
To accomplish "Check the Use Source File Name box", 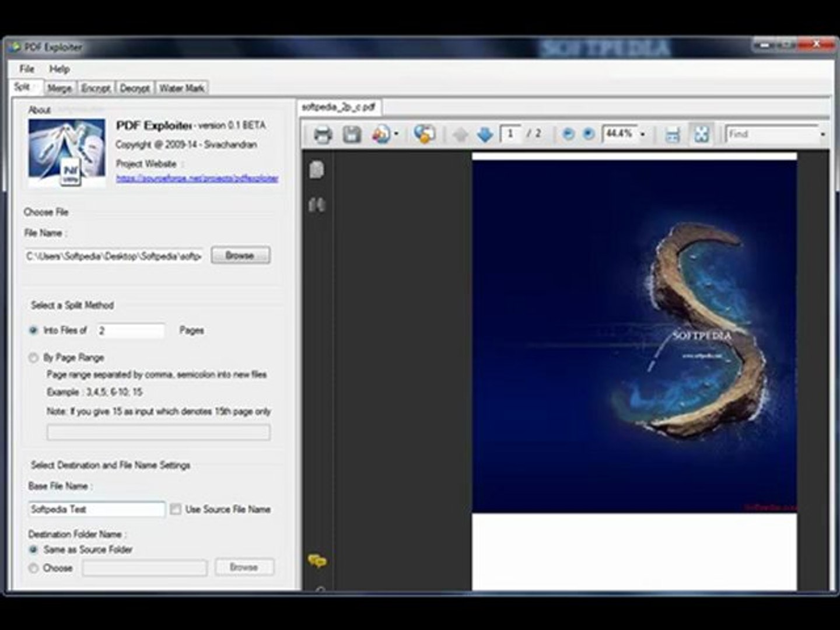I will pyautogui.click(x=176, y=509).
